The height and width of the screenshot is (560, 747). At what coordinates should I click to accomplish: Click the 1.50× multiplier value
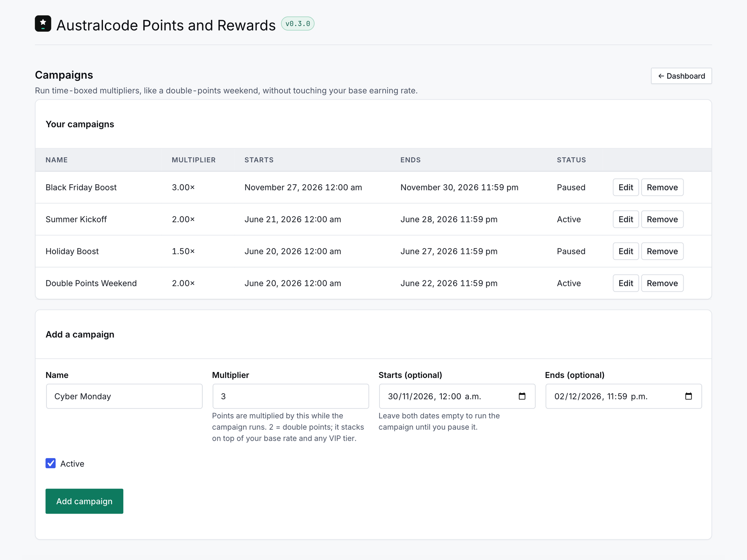tap(183, 251)
